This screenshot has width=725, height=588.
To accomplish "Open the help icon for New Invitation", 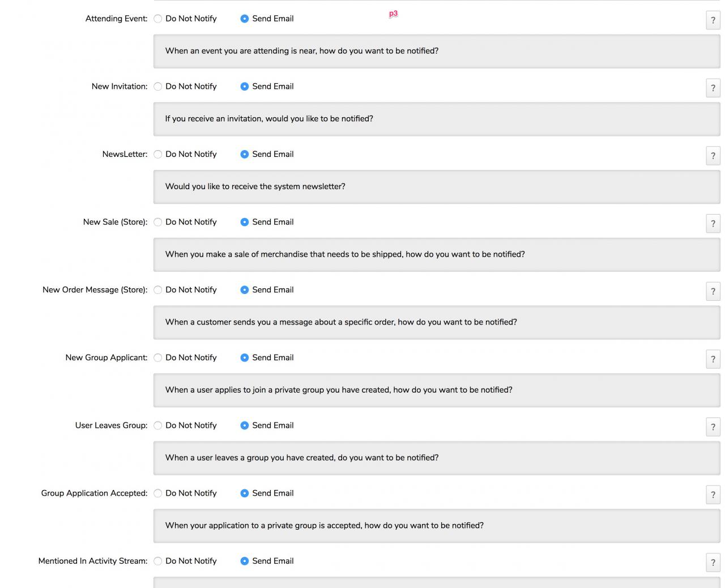I will pos(713,88).
